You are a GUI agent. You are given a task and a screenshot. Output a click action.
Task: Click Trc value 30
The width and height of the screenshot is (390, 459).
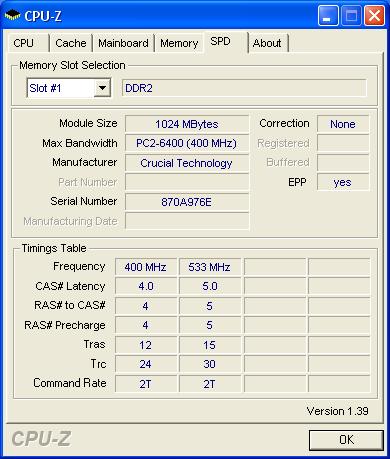pyautogui.click(x=210, y=364)
